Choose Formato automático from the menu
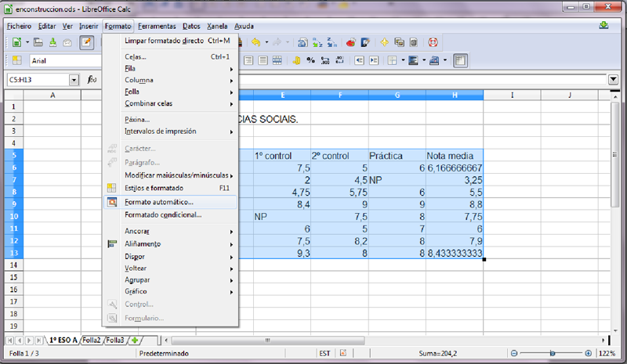627x364 pixels. [158, 202]
